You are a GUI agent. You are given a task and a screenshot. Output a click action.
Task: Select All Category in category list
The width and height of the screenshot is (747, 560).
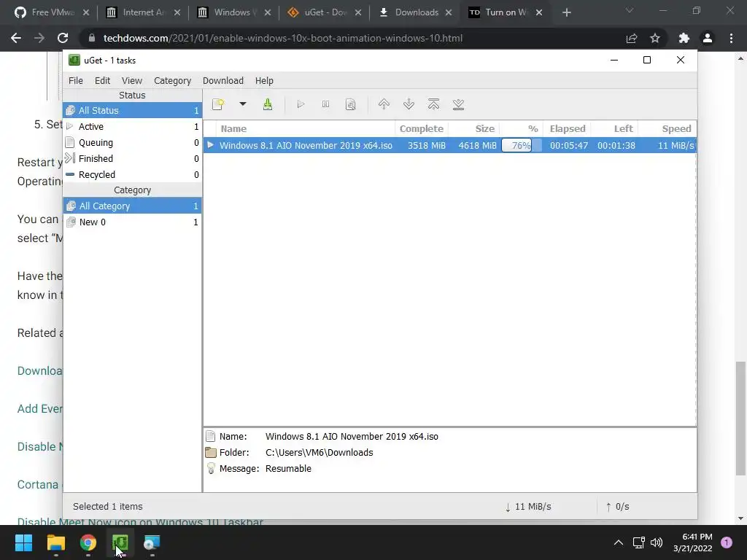pyautogui.click(x=133, y=206)
